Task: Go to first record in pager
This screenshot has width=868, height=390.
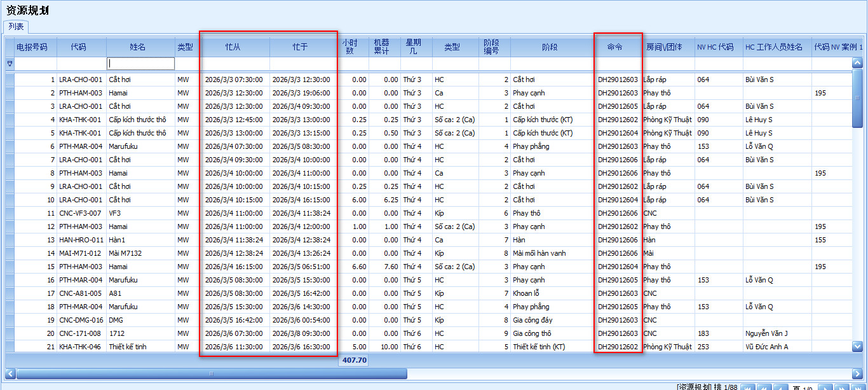Action: coord(748,387)
